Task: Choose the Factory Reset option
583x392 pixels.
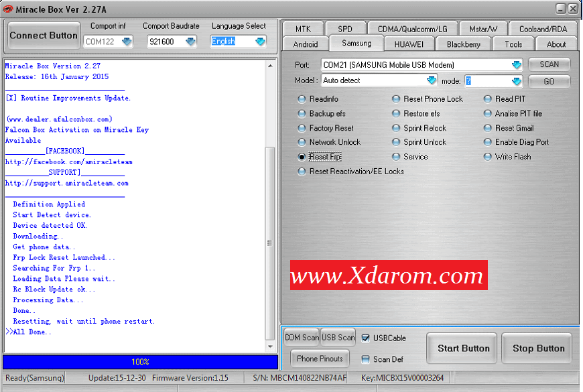Action: click(x=302, y=128)
